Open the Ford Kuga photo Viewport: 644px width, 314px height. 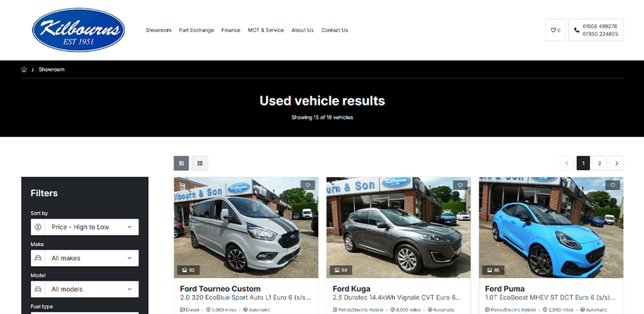point(399,228)
